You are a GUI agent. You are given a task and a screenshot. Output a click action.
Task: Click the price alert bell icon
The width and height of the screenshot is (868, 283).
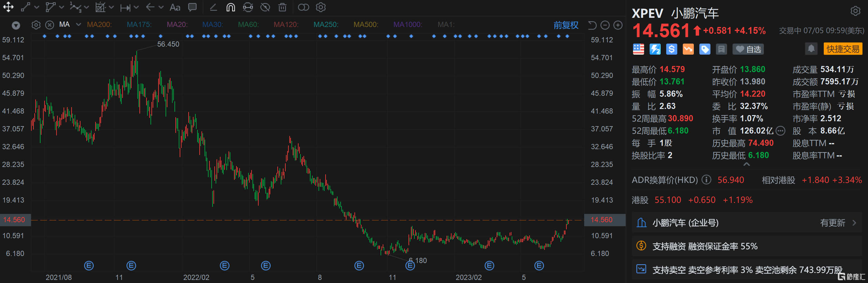pos(811,48)
